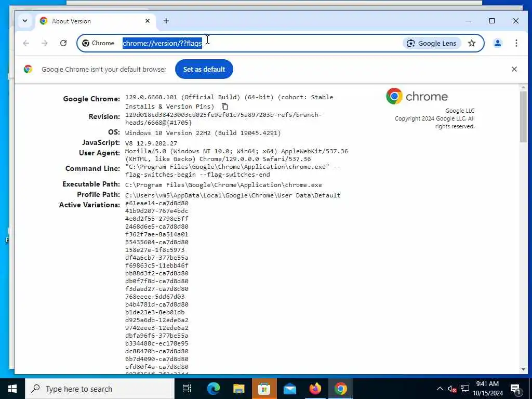This screenshot has width=532, height=399.
Task: Click the User Agent string text
Action: tap(236, 155)
